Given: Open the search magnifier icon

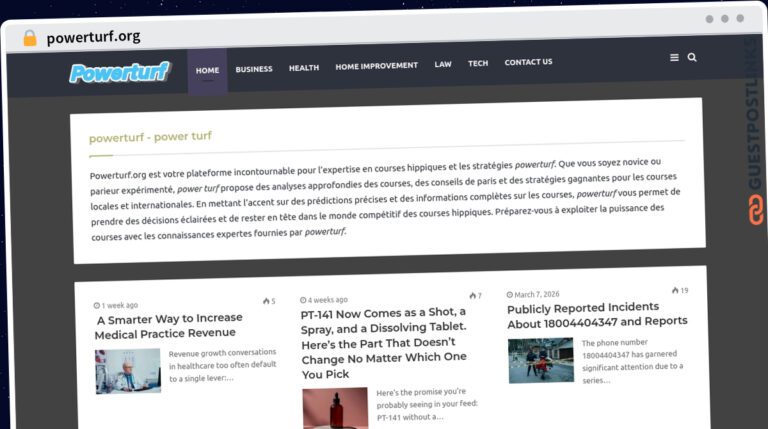Looking at the screenshot, I should [x=692, y=57].
